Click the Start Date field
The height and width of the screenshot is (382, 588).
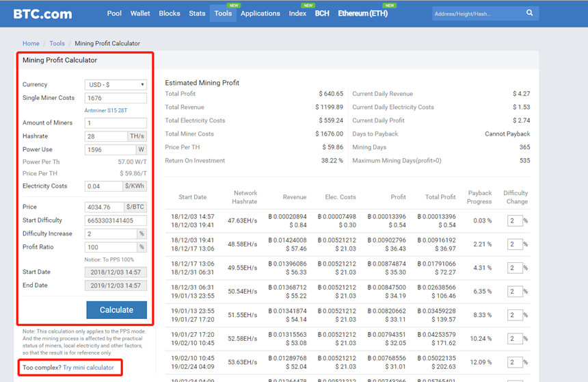(116, 272)
